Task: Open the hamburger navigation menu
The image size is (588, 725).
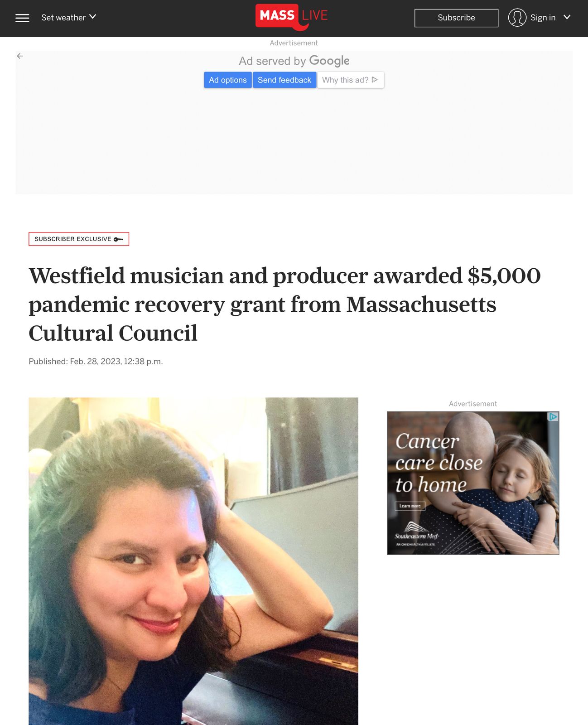Action: 22,18
